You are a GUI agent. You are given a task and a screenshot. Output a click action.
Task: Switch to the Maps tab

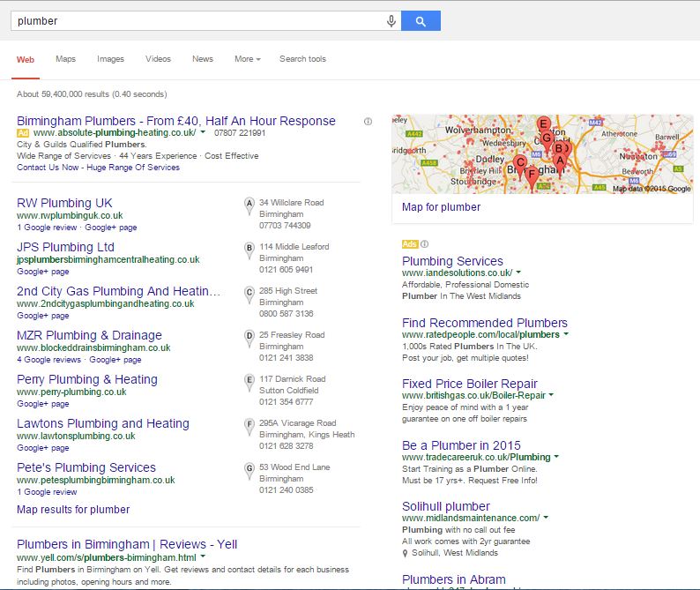coord(65,59)
